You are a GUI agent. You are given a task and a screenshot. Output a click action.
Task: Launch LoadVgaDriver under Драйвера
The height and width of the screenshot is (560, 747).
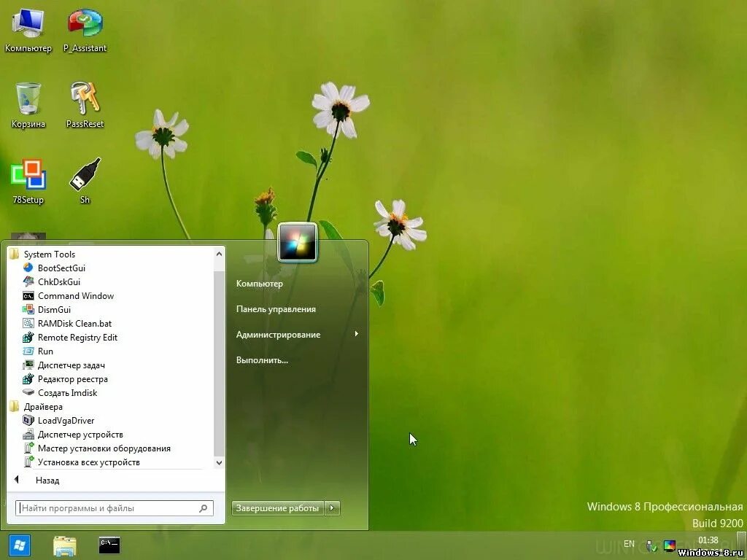click(x=66, y=420)
